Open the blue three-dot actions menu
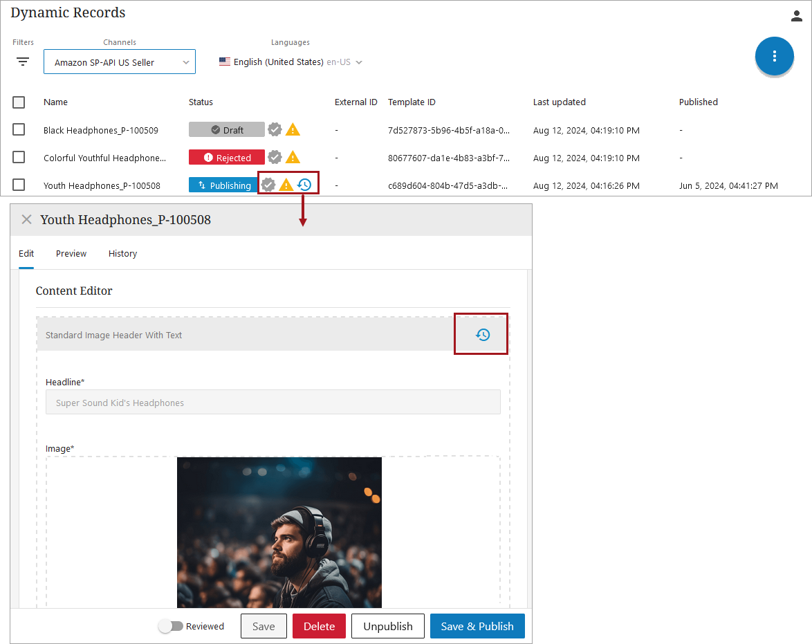 774,56
